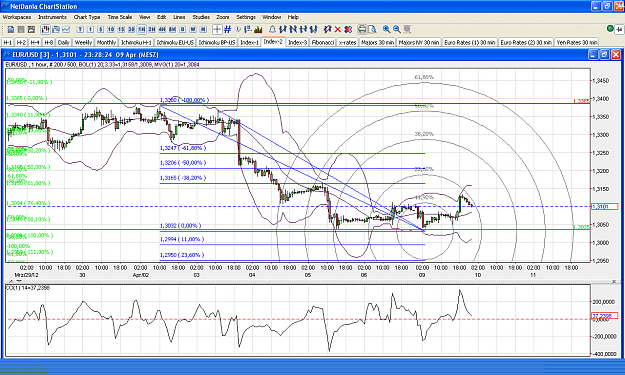Open the Chart Type menu
625x375 pixels.
(x=87, y=17)
